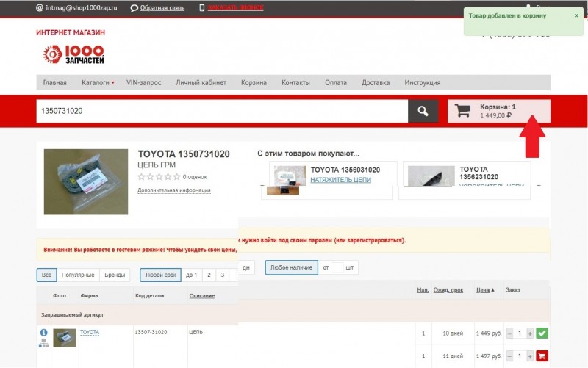Select the Любое наличие toggle
This screenshot has width=588, height=368.
pyautogui.click(x=291, y=267)
